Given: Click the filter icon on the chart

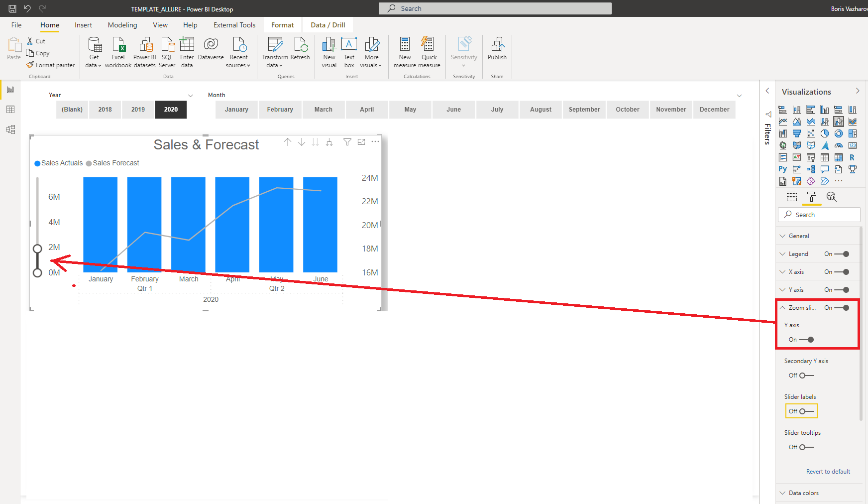Looking at the screenshot, I should 347,142.
